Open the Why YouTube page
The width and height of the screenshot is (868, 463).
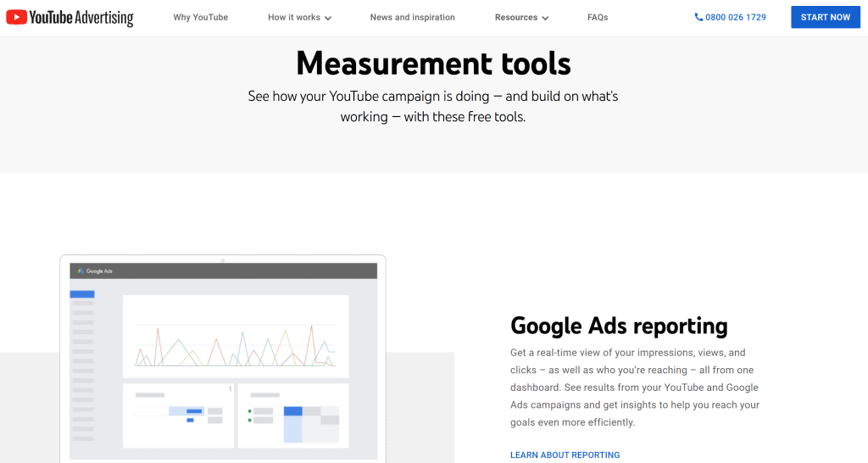point(200,17)
